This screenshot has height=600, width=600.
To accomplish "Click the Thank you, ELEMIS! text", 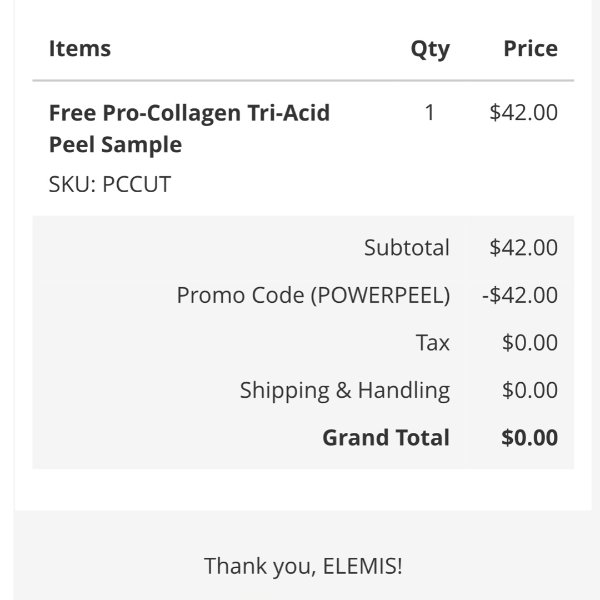I will click(x=303, y=566).
